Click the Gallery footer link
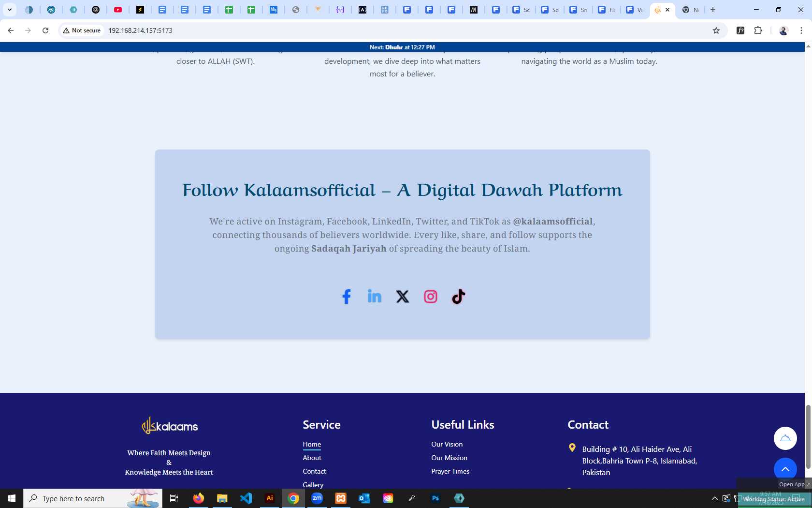 (x=313, y=485)
